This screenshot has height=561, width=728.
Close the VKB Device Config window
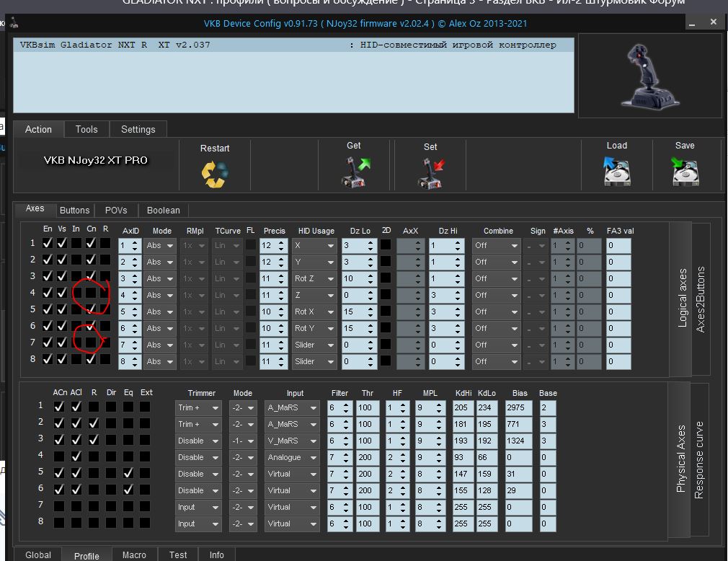[714, 22]
